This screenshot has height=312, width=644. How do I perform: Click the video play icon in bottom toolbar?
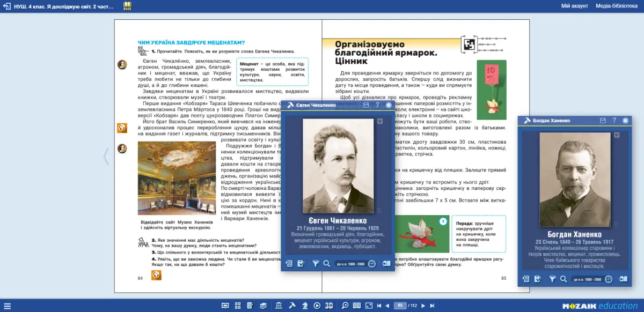pos(317,306)
